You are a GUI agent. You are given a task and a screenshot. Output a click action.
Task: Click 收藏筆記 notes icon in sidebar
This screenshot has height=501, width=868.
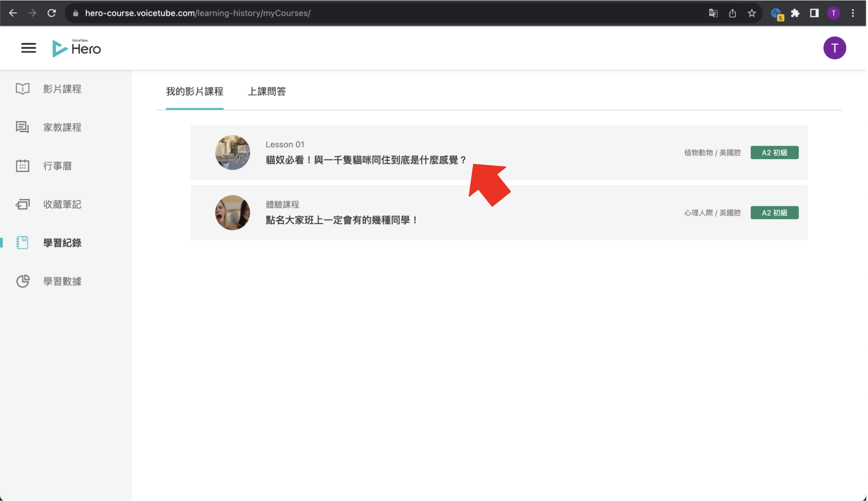click(x=23, y=204)
